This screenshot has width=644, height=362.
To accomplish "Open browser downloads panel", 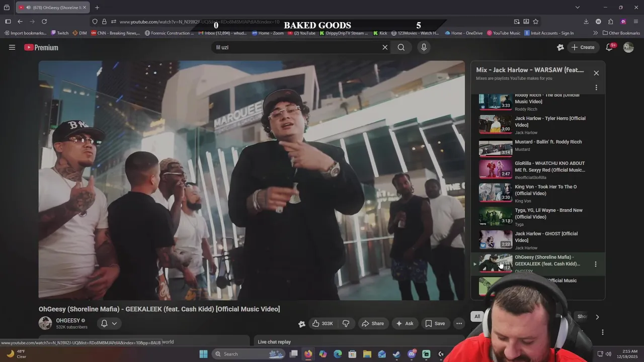I will click(x=586, y=22).
